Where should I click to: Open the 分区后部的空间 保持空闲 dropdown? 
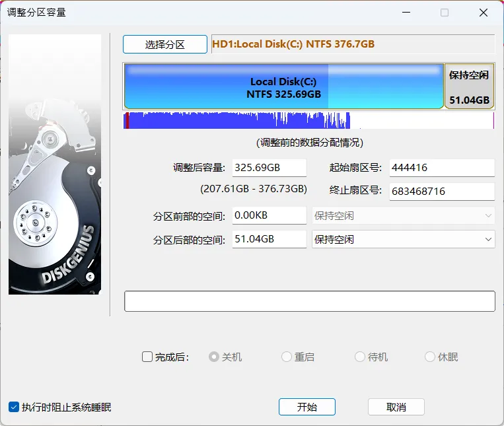point(404,239)
